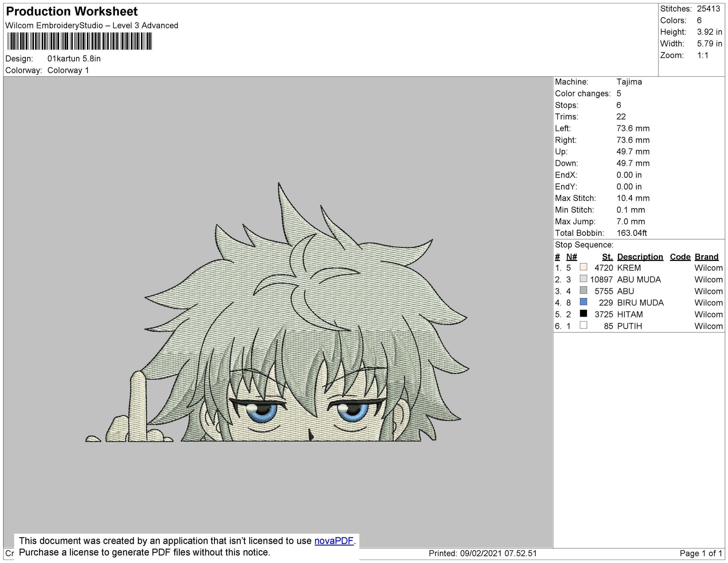The height and width of the screenshot is (563, 728).
Task: Click the KREM color swatch
Action: click(583, 267)
